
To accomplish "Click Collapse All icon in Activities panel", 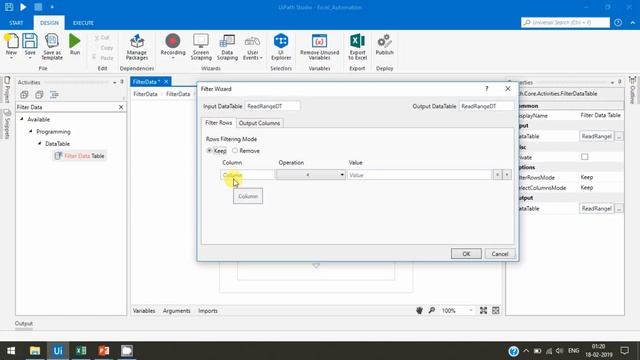I will (39, 95).
